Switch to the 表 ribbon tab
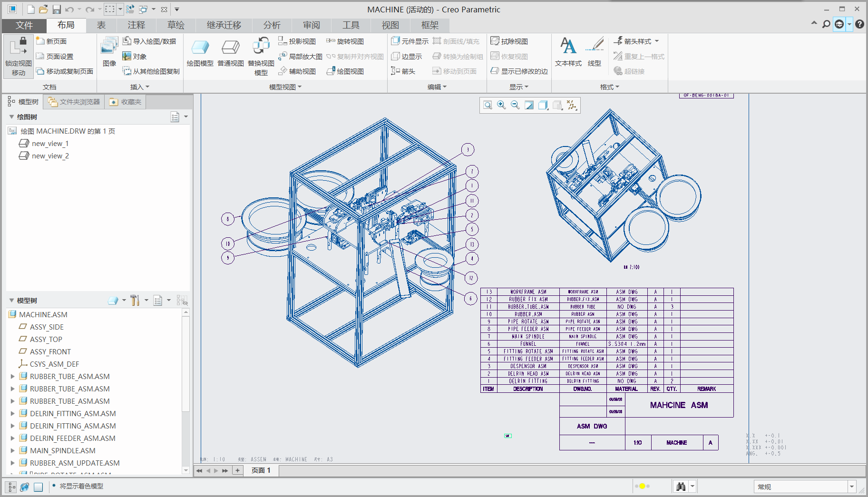Image resolution: width=868 pixels, height=497 pixels. click(101, 25)
